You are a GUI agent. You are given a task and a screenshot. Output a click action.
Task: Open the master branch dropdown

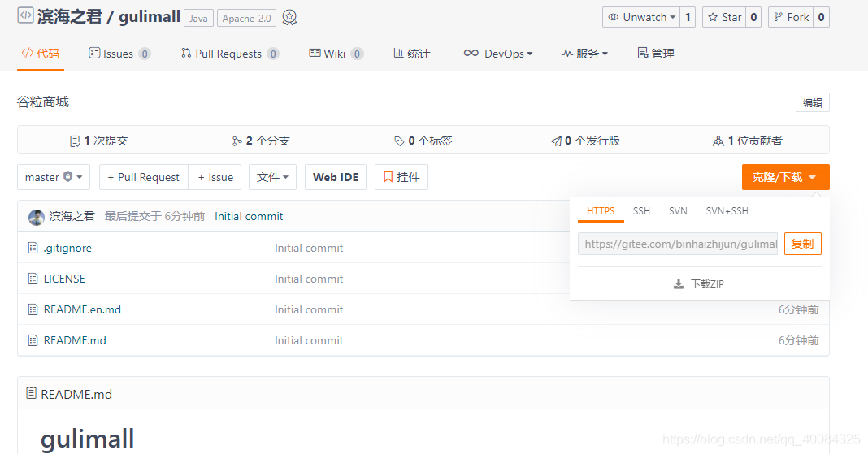click(54, 177)
